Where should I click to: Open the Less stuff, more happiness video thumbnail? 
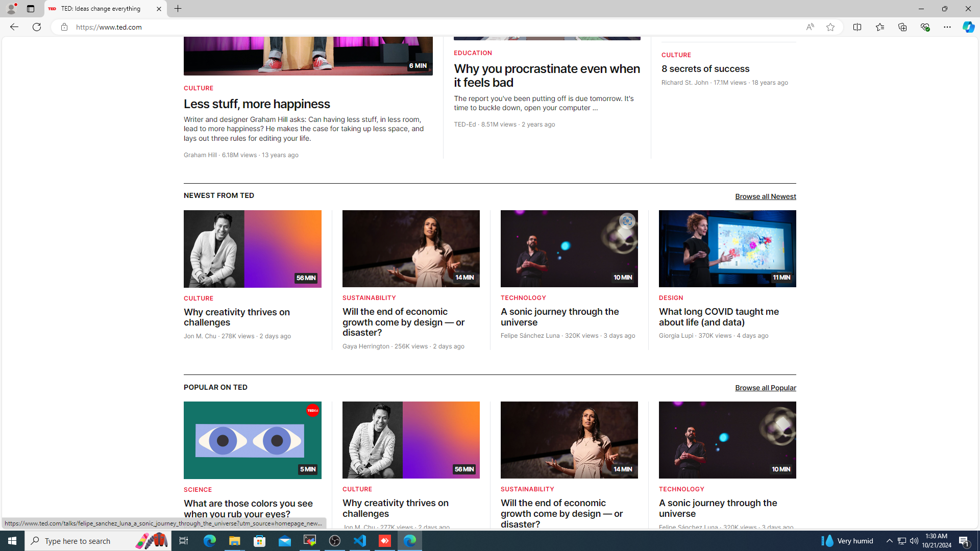click(308, 56)
